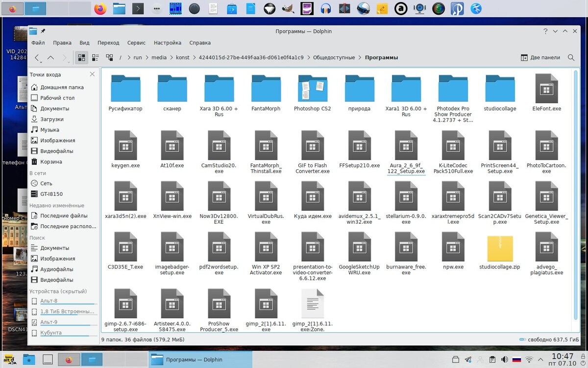
Task: Select the "FFSetup210.exe" file icon
Action: click(x=360, y=145)
